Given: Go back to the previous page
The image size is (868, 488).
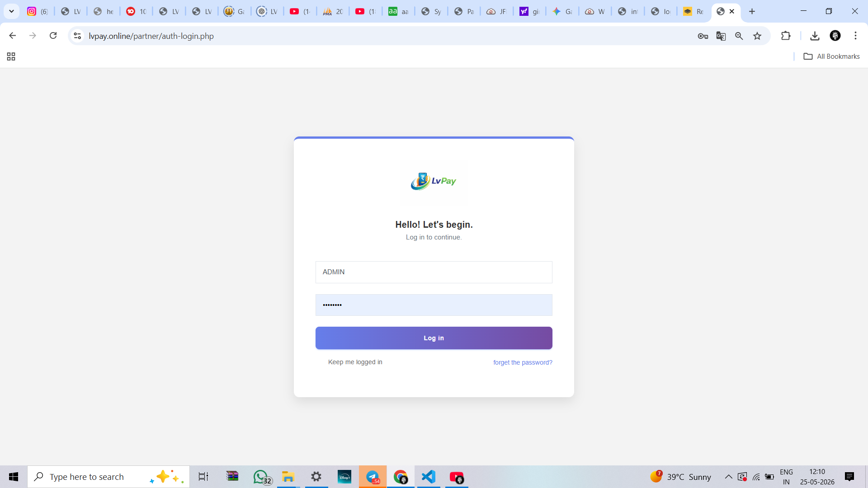Looking at the screenshot, I should pos(13,36).
